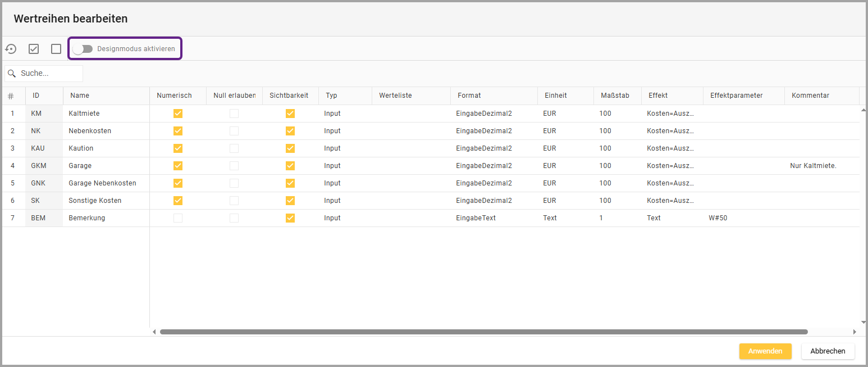This screenshot has width=868, height=367.
Task: Click the Effektparameter column header
Action: (736, 96)
